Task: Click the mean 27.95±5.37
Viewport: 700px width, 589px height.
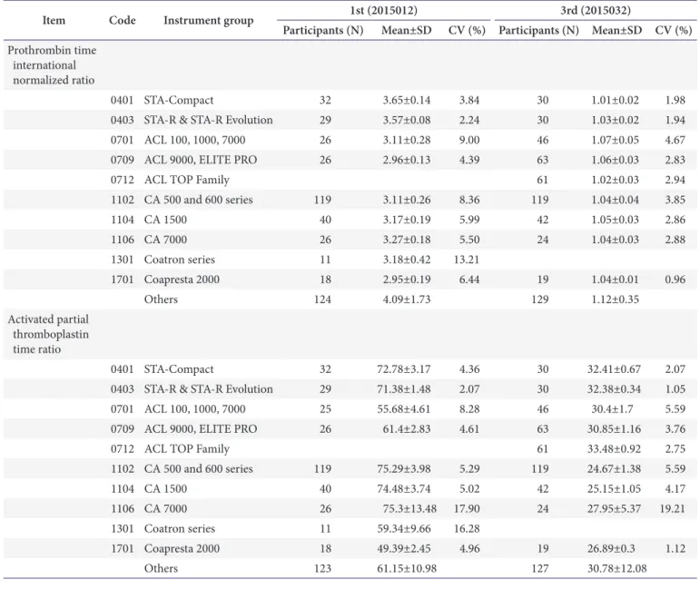Action: point(614,508)
